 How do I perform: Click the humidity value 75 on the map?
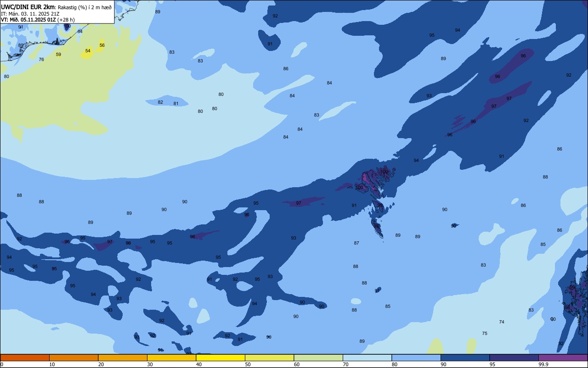pyautogui.click(x=485, y=334)
